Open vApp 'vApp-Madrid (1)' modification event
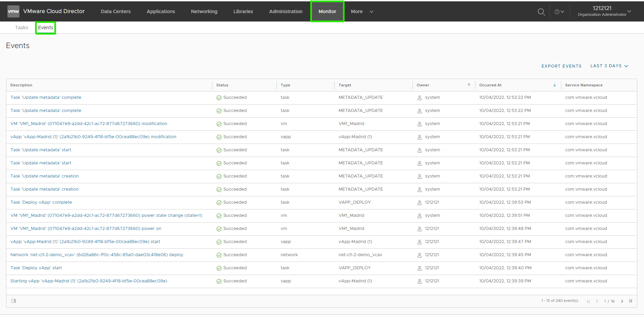644x315 pixels. coord(93,137)
